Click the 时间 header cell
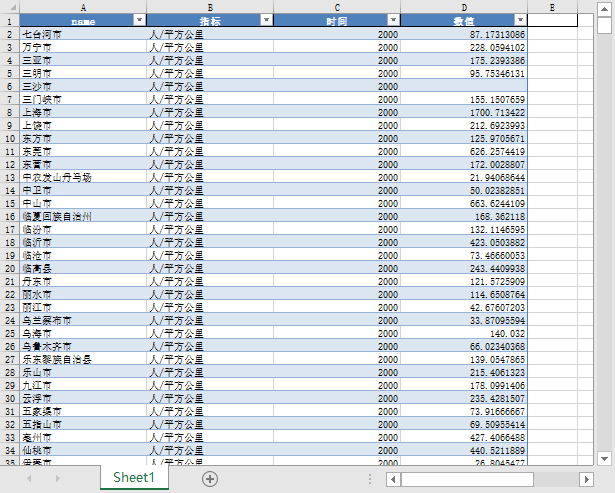 (337, 20)
